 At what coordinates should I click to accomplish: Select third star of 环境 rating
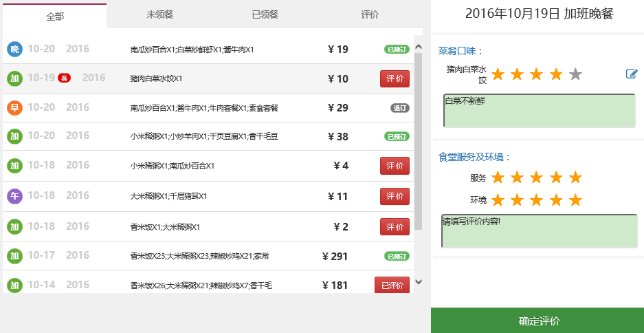point(537,200)
